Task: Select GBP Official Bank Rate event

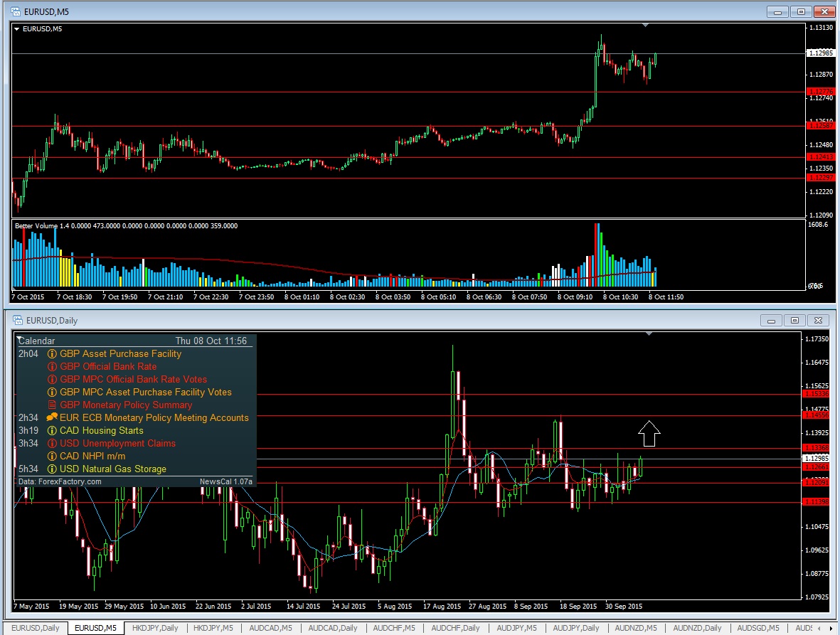Action: pos(108,366)
